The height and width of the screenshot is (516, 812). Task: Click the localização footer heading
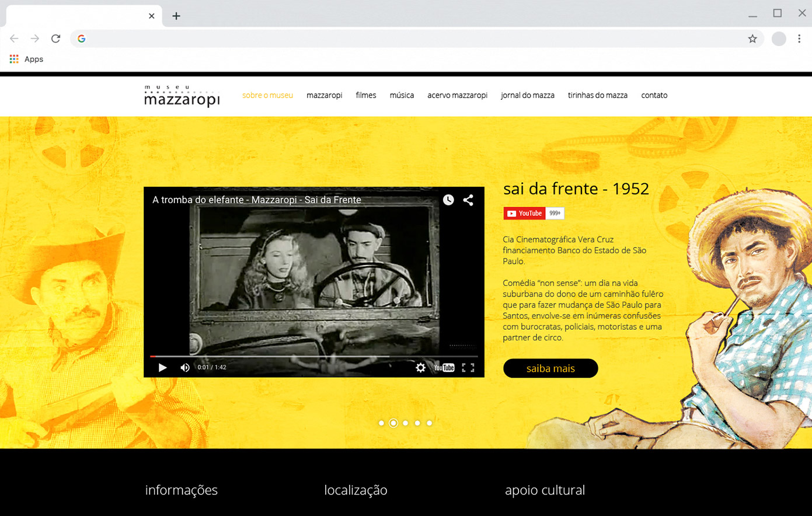tap(356, 490)
